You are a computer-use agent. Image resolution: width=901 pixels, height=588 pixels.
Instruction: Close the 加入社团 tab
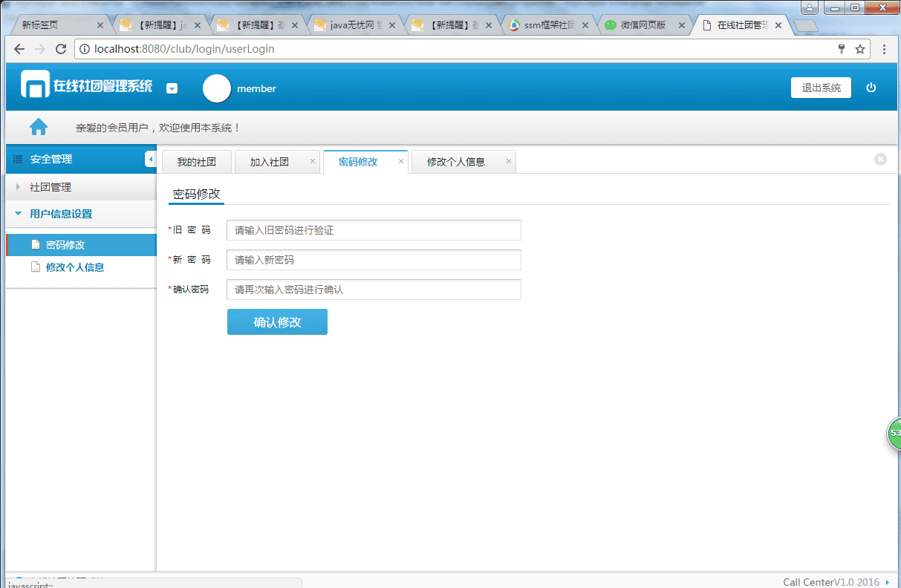(x=313, y=161)
